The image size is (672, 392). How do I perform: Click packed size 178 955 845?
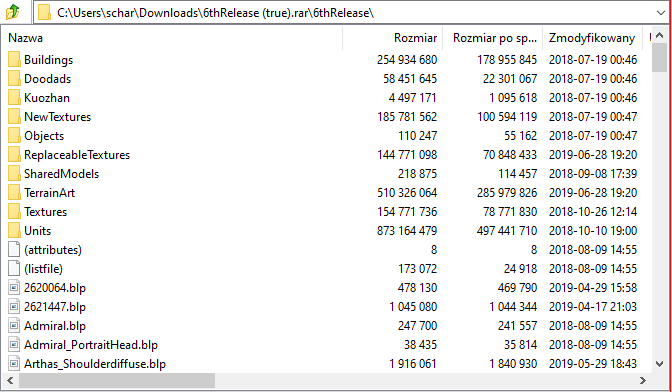507,60
